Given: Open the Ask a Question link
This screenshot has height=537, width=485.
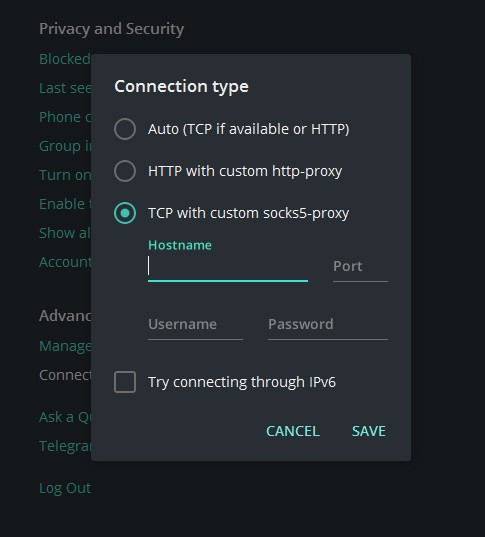Looking at the screenshot, I should (65, 417).
